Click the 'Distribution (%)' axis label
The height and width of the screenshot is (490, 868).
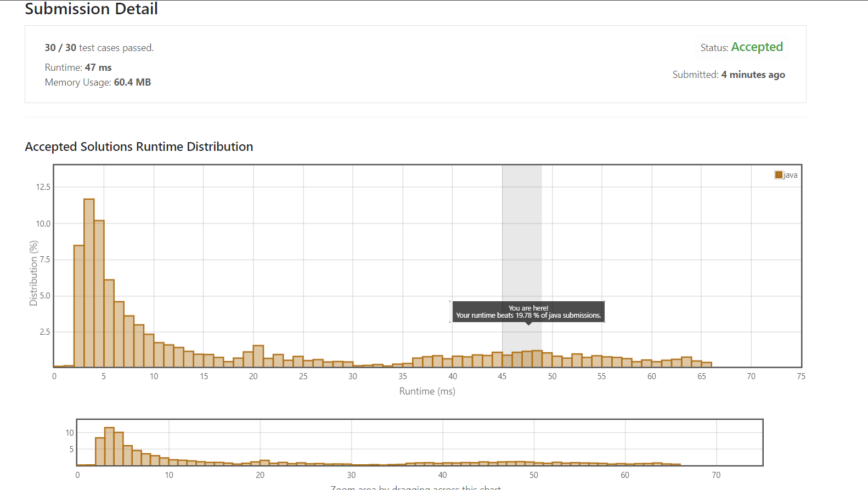[x=33, y=273]
